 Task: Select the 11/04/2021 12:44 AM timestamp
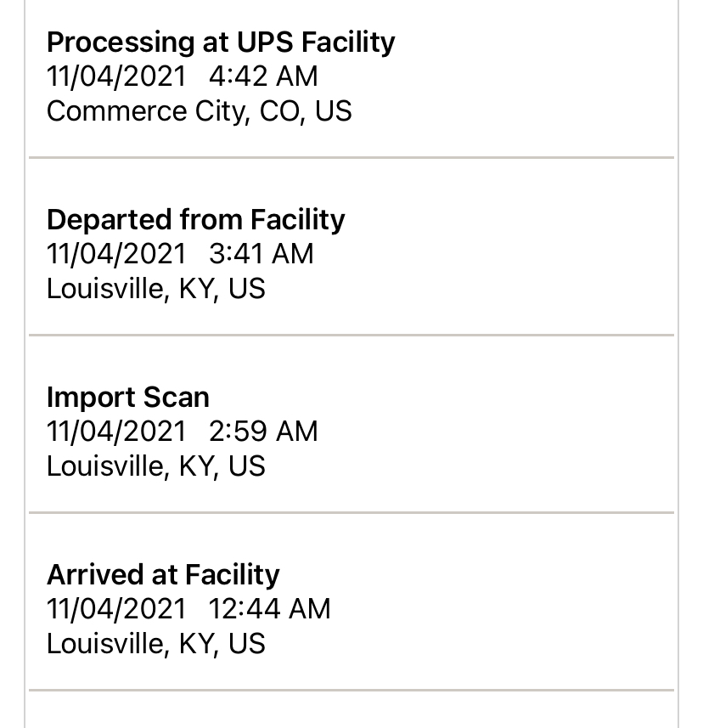(x=188, y=609)
